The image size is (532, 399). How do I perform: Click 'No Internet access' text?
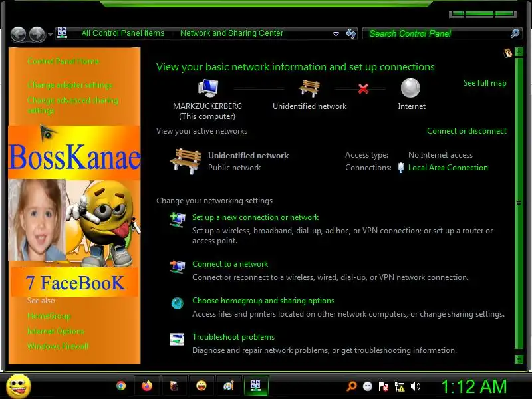(x=440, y=155)
